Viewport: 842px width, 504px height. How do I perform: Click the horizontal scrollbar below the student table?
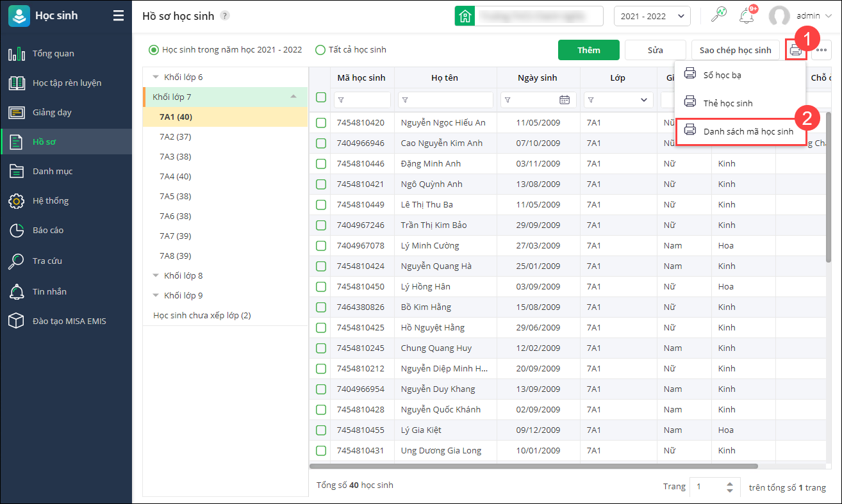click(x=533, y=466)
